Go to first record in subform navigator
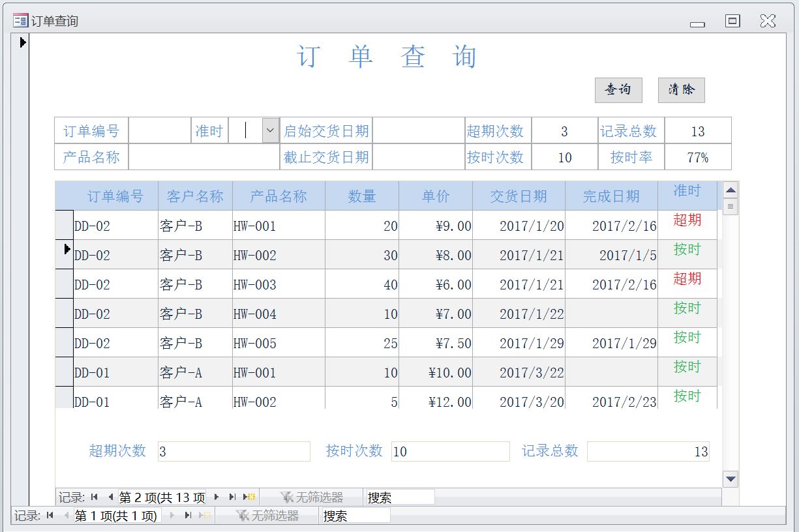Image resolution: width=799 pixels, height=532 pixels. [95, 497]
